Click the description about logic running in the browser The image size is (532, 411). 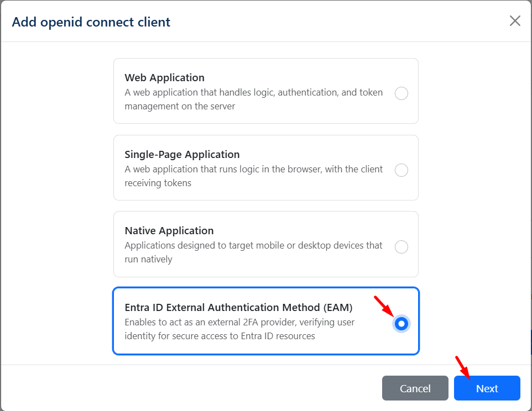[253, 176]
